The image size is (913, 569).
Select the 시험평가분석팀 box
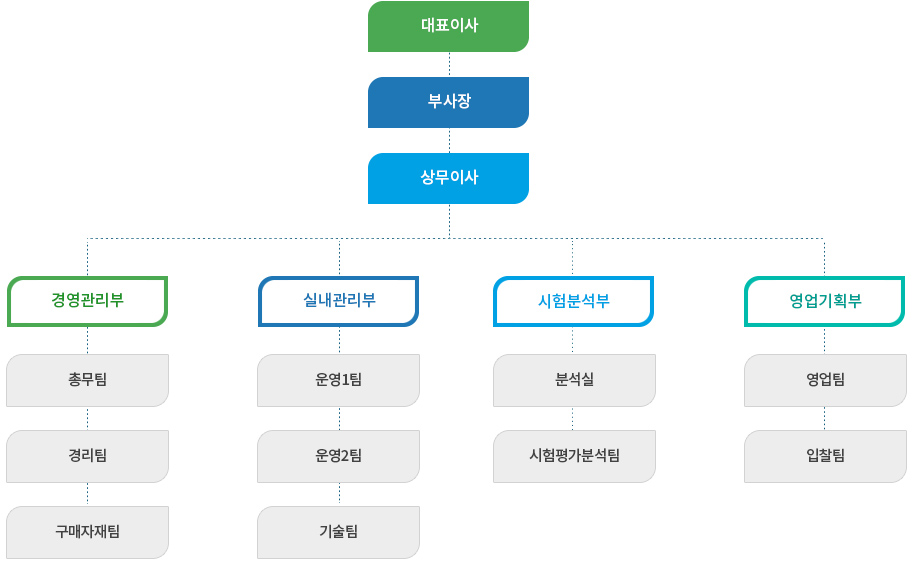[574, 456]
